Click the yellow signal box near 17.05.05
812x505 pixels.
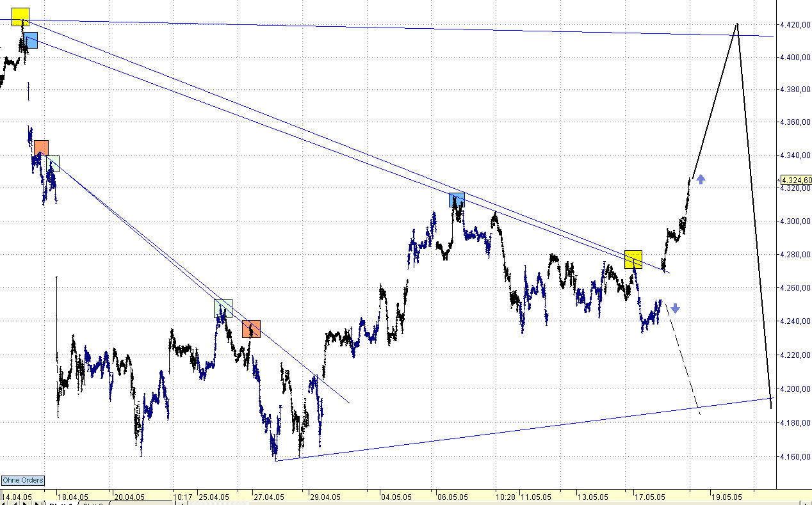[633, 259]
